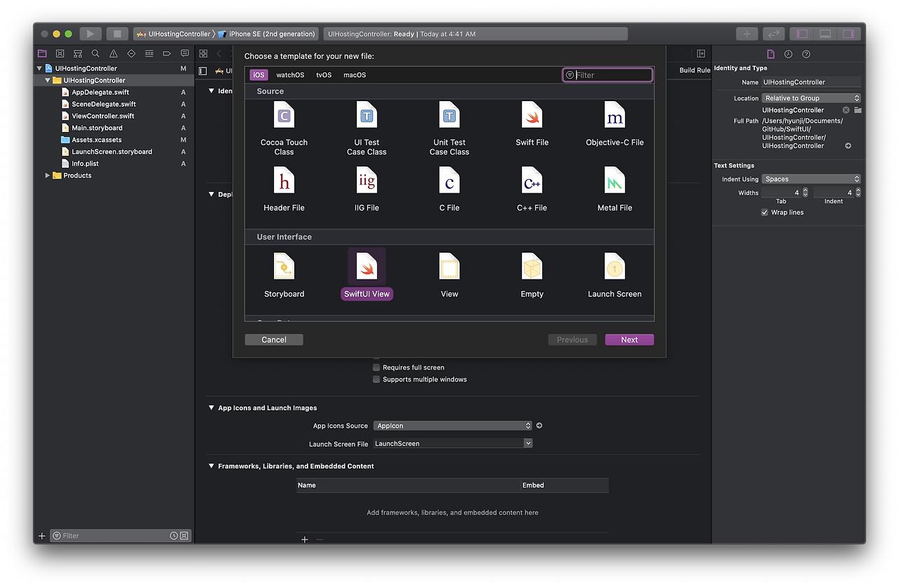Open the Test navigator diamond icon
The height and width of the screenshot is (588, 899).
tap(131, 53)
